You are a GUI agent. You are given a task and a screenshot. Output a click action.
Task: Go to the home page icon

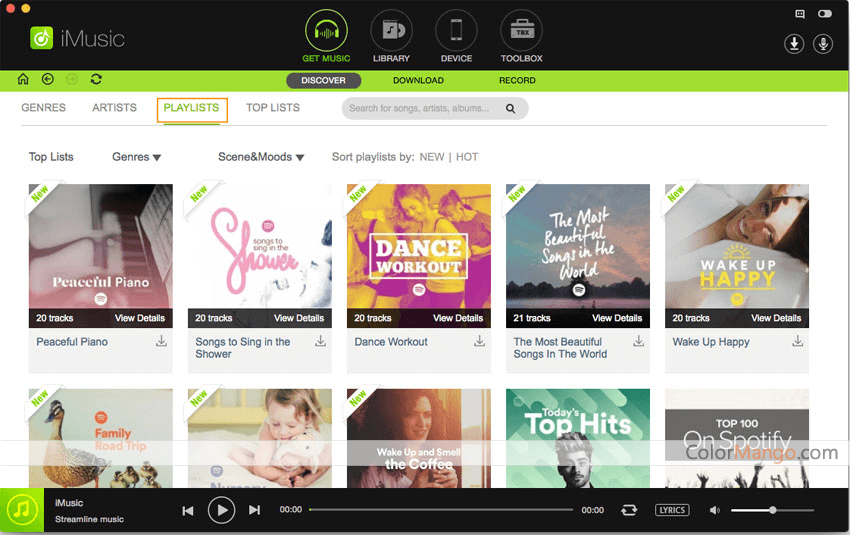click(x=23, y=79)
